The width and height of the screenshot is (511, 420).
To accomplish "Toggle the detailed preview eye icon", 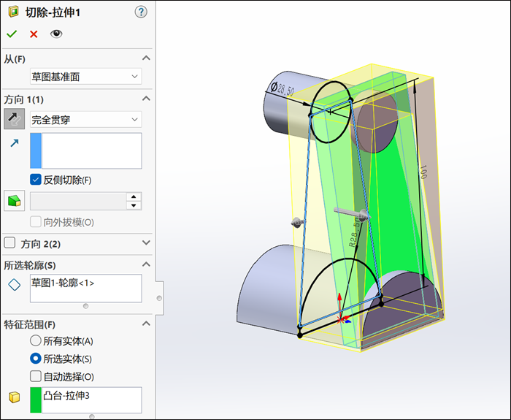I will [x=56, y=34].
